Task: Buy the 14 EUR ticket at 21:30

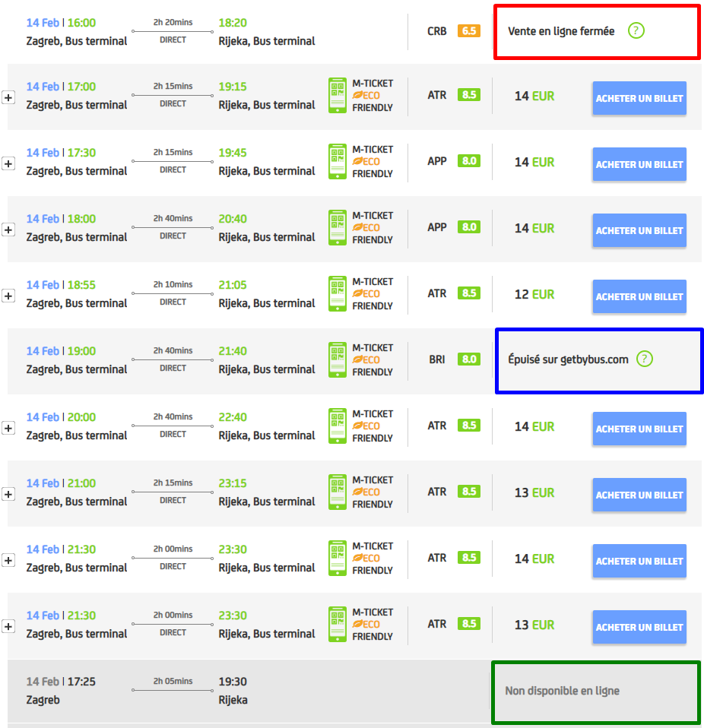Action: point(639,561)
